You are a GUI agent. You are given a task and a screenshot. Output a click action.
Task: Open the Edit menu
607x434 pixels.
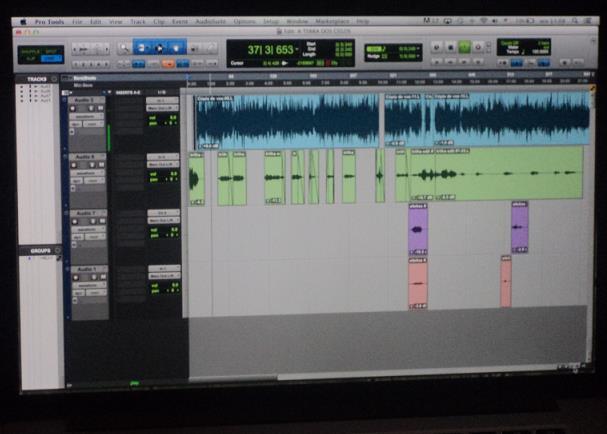pos(96,22)
